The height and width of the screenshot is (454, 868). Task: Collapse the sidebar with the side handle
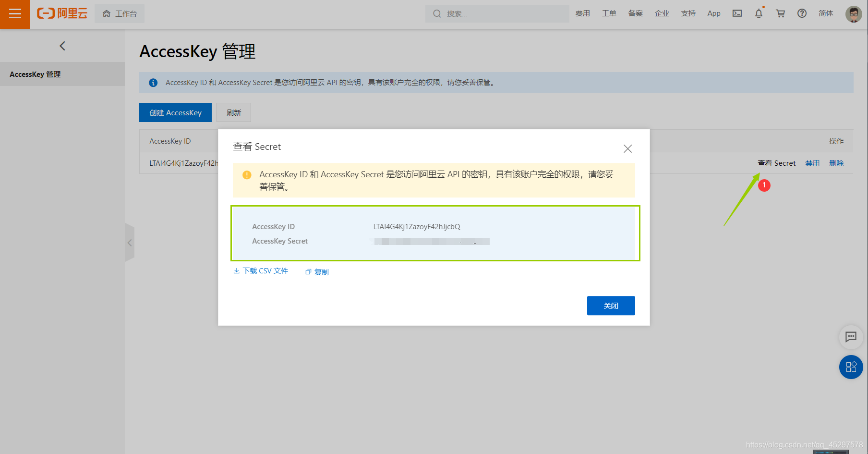click(x=130, y=243)
